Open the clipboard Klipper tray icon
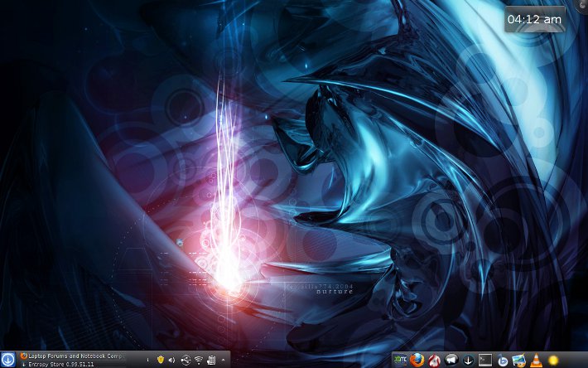The image size is (588, 368). pos(211,360)
